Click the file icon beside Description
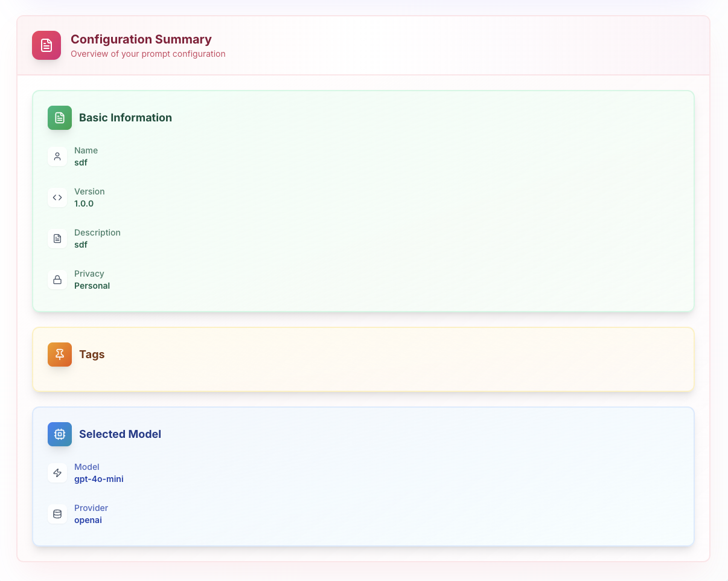 57,239
